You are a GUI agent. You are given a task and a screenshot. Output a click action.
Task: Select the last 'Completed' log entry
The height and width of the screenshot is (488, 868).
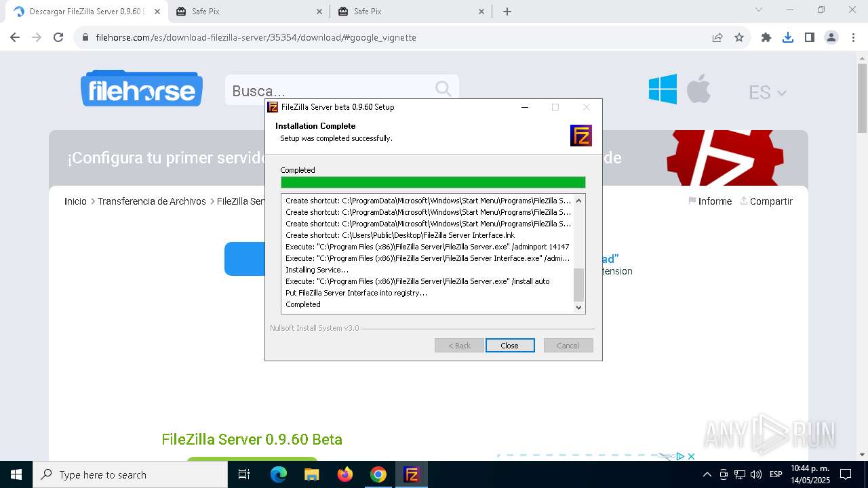pos(303,304)
